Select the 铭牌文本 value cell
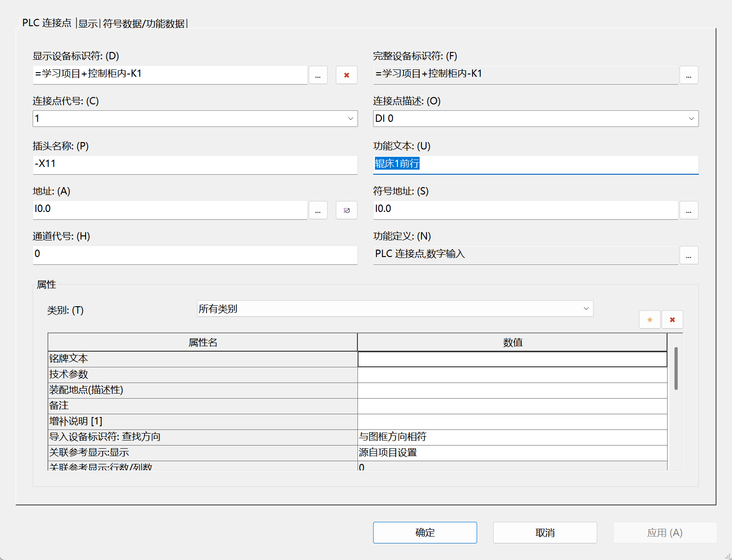732x560 pixels. point(512,359)
